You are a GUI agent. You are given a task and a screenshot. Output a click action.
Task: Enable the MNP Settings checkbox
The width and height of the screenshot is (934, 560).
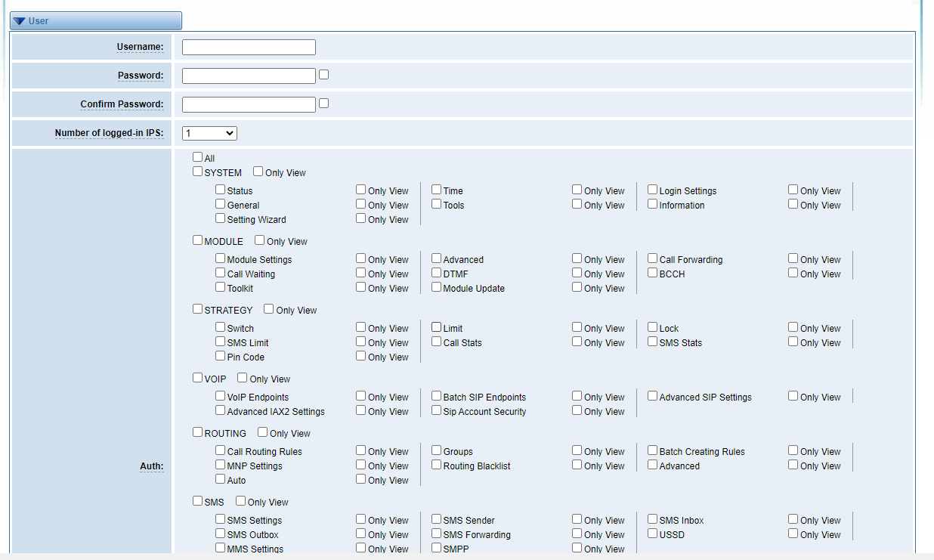click(220, 465)
